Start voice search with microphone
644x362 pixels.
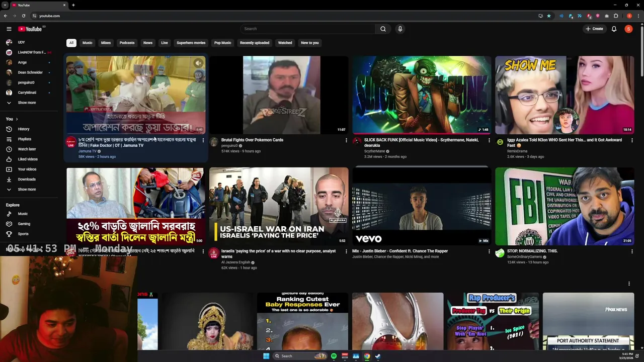tap(400, 29)
